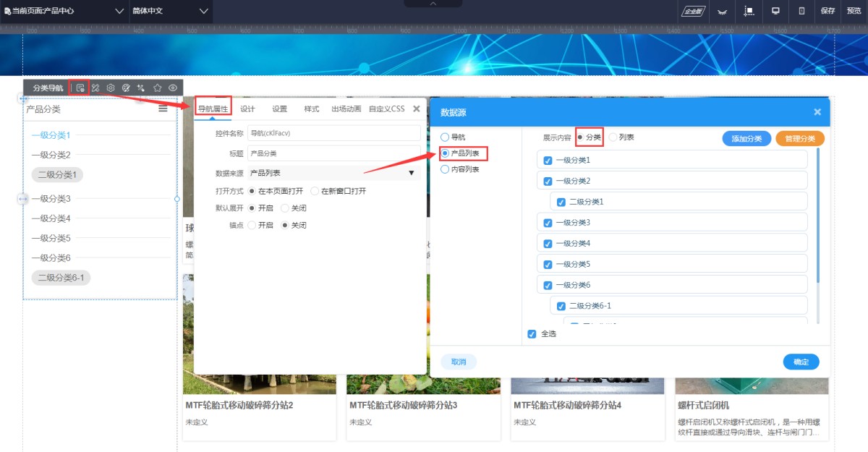
Task: Click the closed-eye hide icon in top bar
Action: pos(721,11)
